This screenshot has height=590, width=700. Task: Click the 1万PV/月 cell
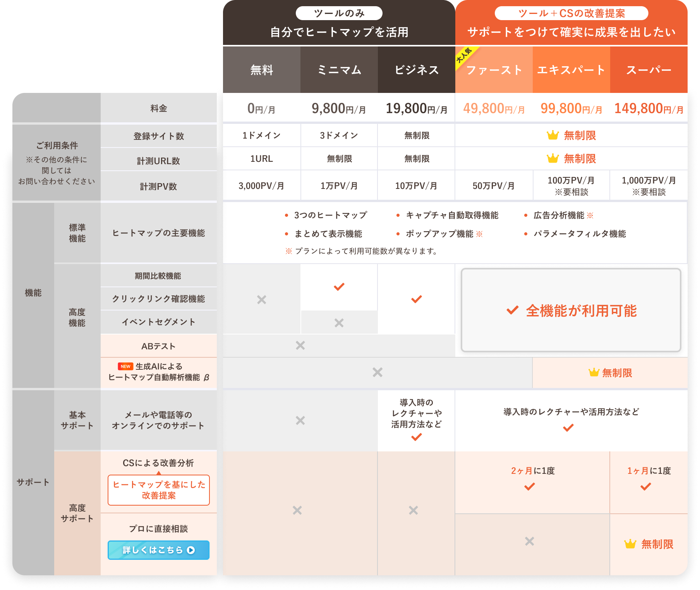tap(339, 186)
